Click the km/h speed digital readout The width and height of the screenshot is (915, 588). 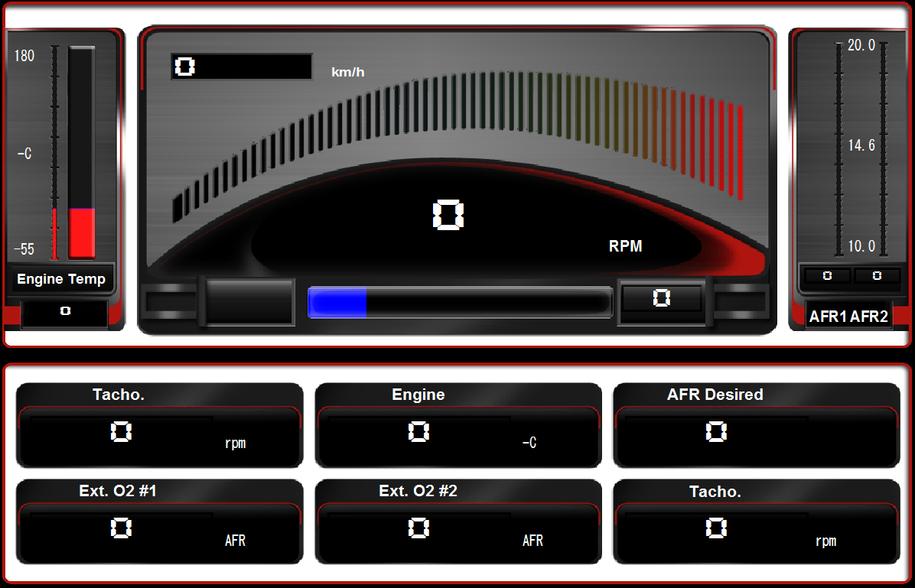241,67
